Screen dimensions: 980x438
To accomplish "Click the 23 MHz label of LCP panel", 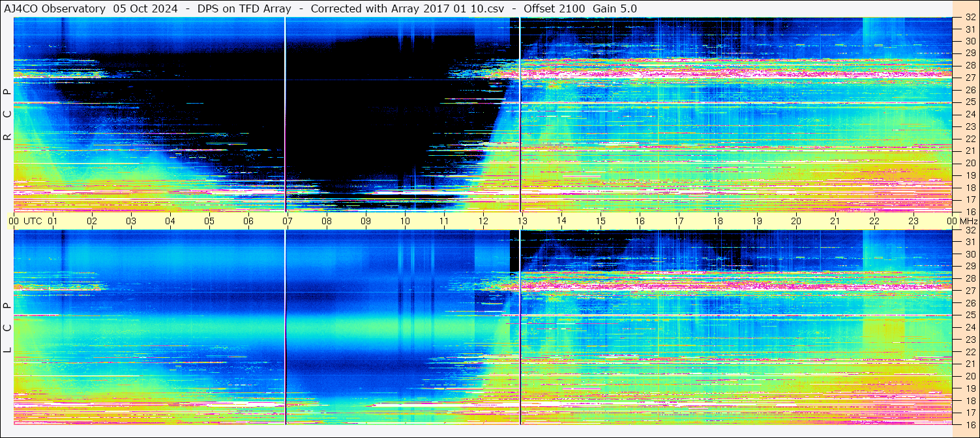I will point(970,340).
